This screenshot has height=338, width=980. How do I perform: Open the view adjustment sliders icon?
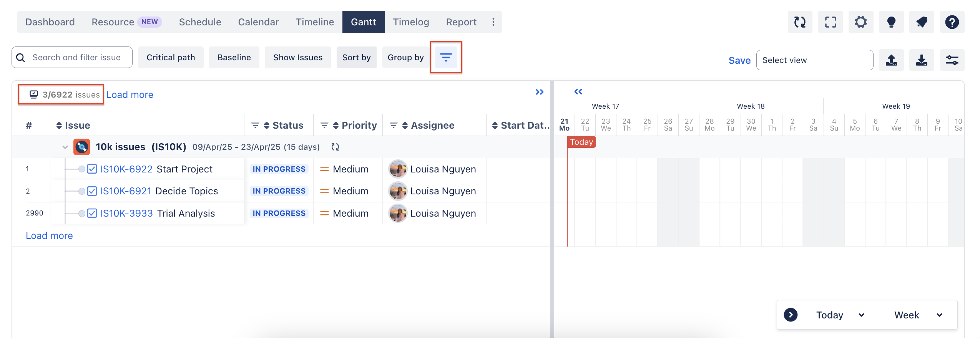(x=952, y=60)
